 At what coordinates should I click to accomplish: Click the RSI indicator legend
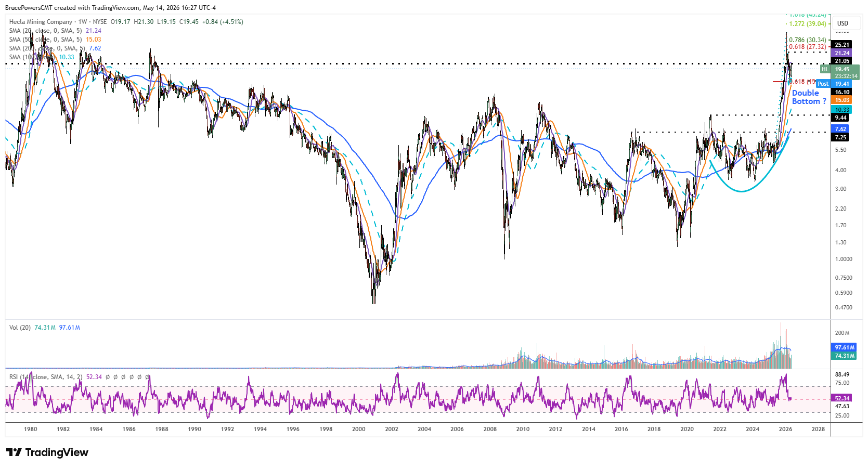(x=79, y=377)
